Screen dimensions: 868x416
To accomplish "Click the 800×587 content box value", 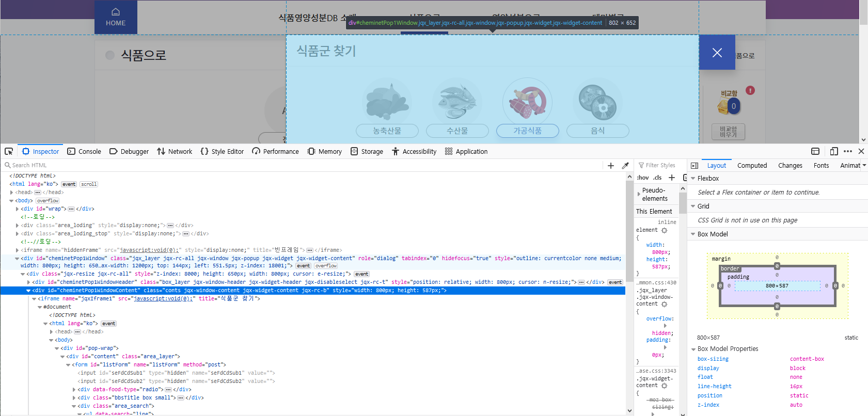I will pos(777,286).
